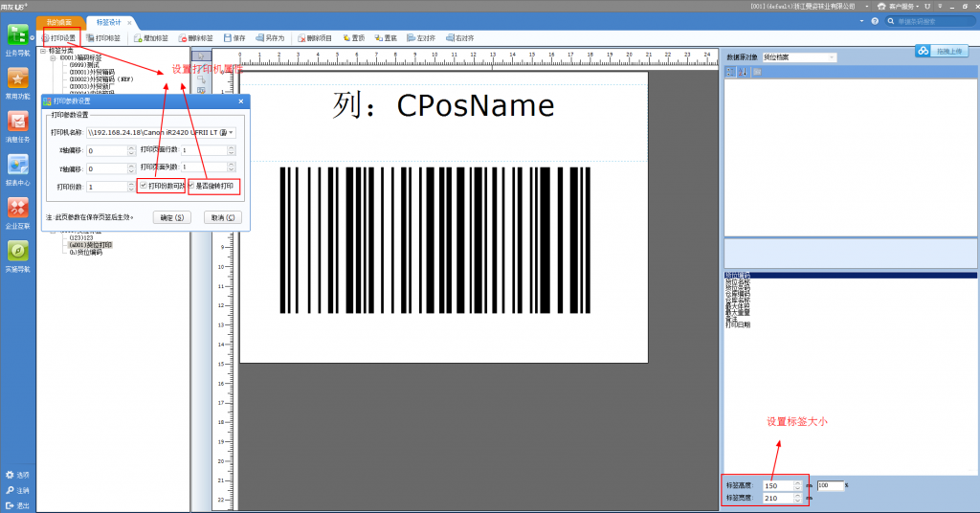Add a label with 增加标签 button
Image resolution: width=980 pixels, height=513 pixels.
coord(150,38)
